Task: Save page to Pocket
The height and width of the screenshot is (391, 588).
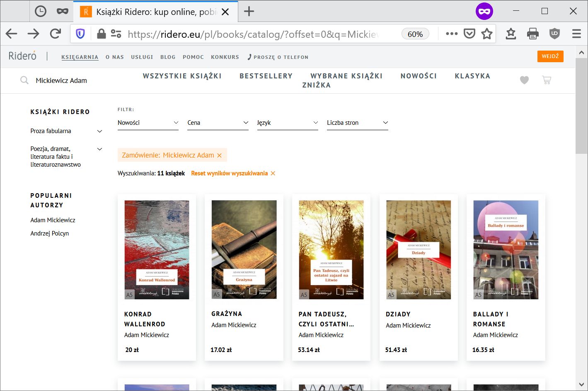Action: click(x=469, y=34)
